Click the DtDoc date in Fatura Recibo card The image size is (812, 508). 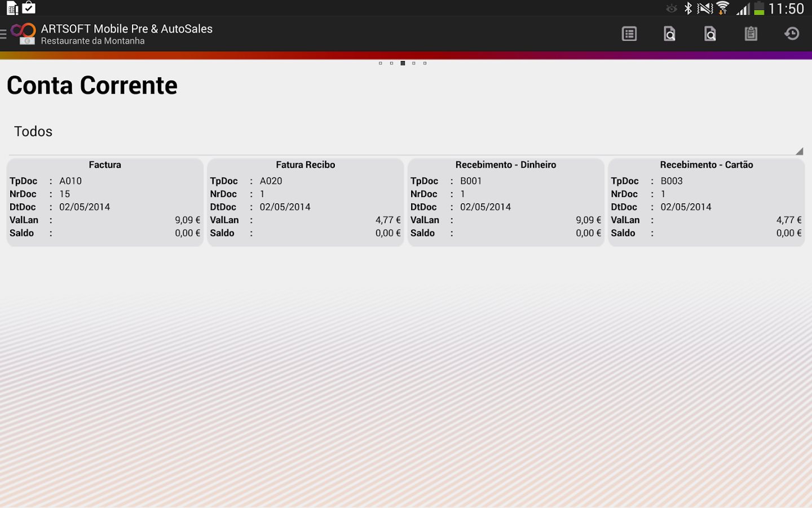pos(285,207)
